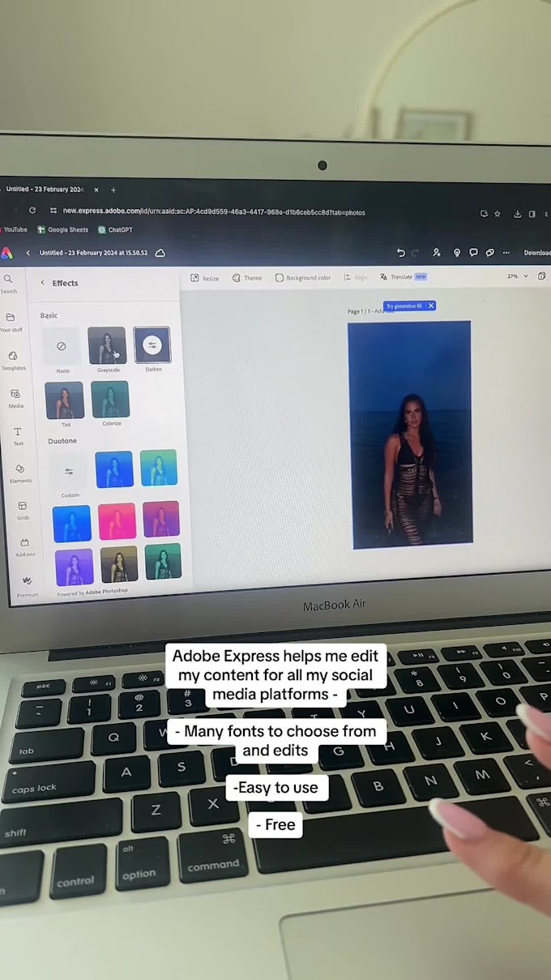551x980 pixels.
Task: Open the invite collaborators icon
Action: (437, 253)
